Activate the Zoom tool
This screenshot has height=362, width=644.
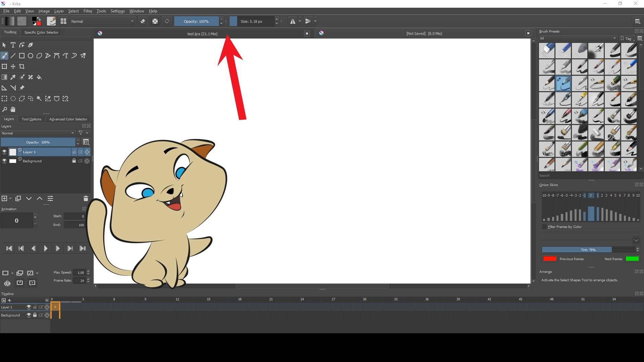click(4, 109)
